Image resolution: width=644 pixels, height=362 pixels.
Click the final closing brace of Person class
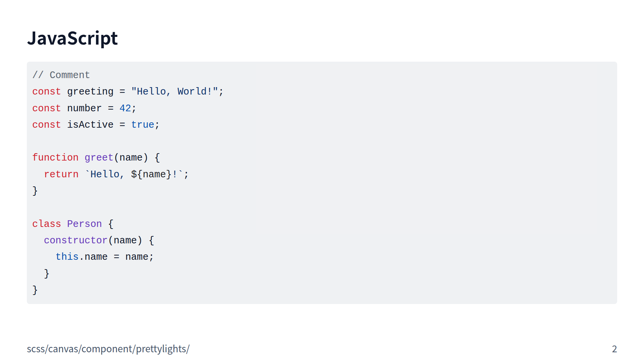35,290
